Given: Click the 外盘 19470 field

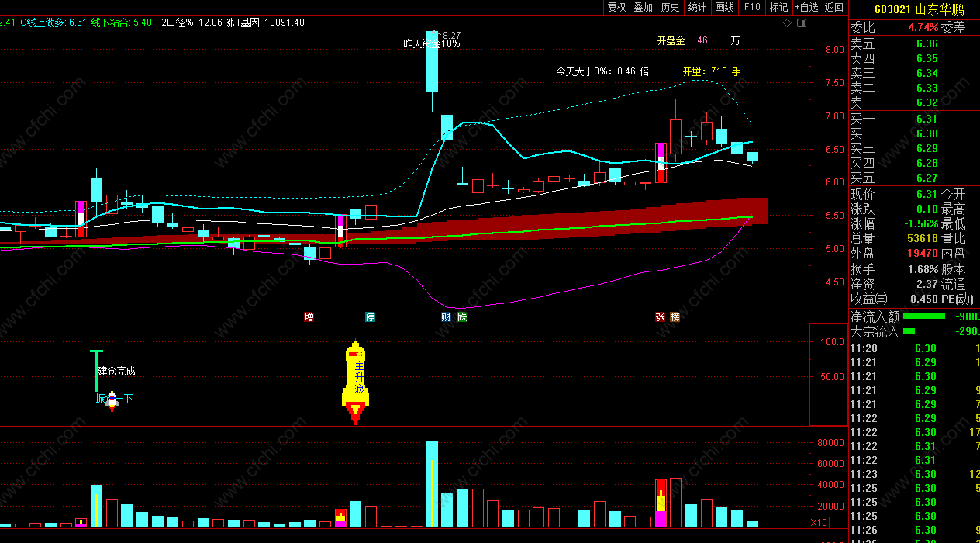Looking at the screenshot, I should point(894,253).
